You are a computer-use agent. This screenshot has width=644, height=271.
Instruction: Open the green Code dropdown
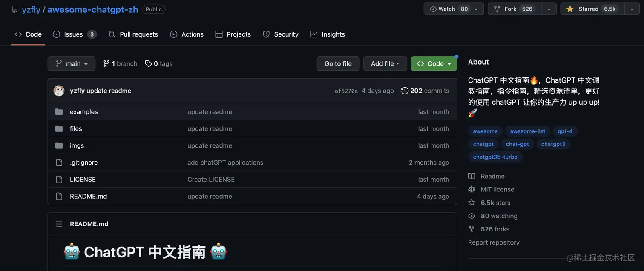(x=434, y=63)
